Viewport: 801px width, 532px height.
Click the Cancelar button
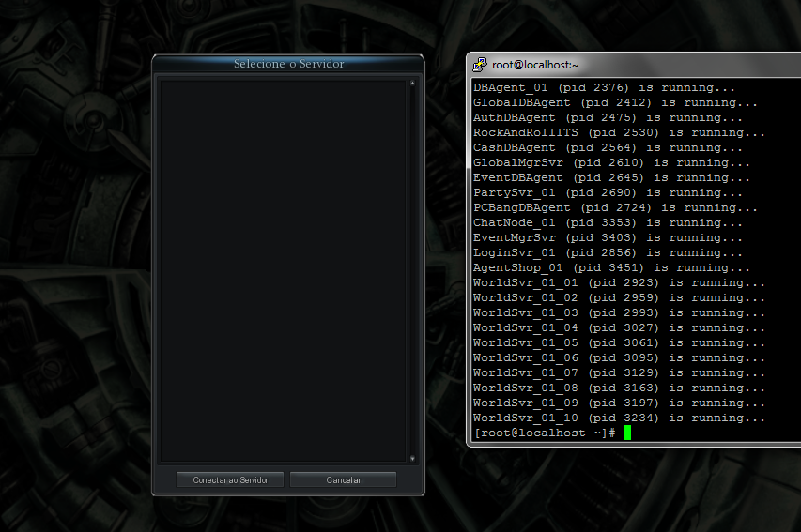pyautogui.click(x=344, y=479)
